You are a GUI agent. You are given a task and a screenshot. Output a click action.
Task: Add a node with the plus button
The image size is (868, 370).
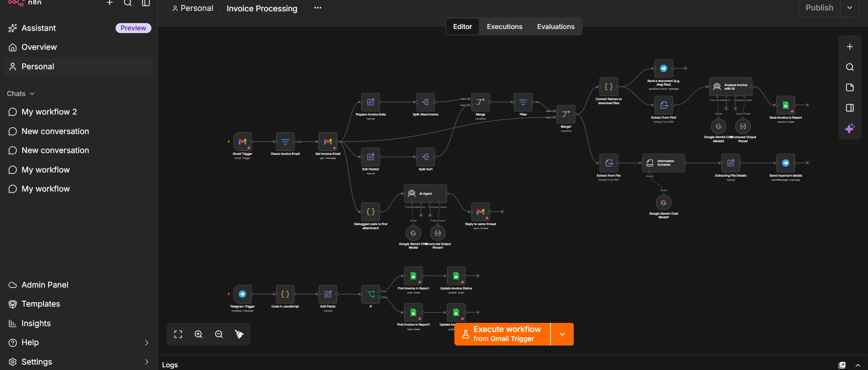coord(850,47)
